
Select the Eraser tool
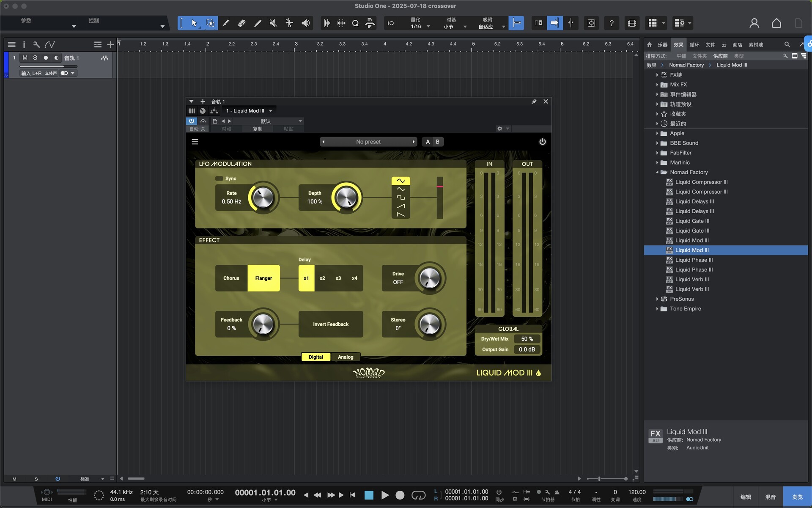242,23
